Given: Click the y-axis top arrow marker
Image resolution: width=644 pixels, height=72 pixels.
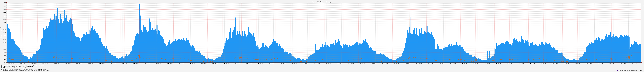Looking at the screenshot, I should click(7, 2).
